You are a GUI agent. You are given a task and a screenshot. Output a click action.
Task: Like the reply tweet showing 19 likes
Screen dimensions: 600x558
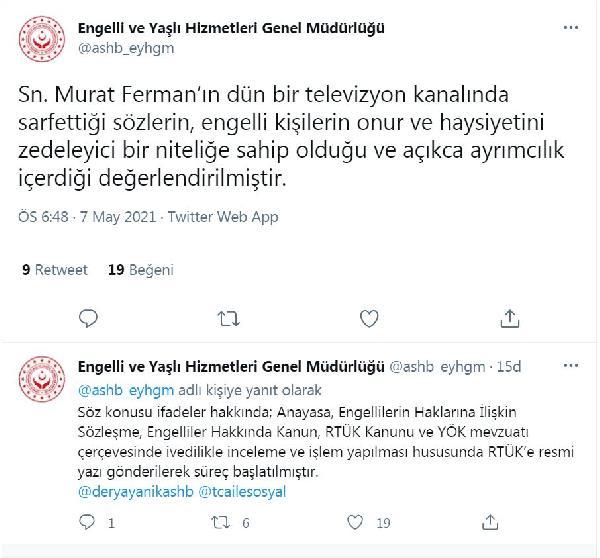point(355,522)
